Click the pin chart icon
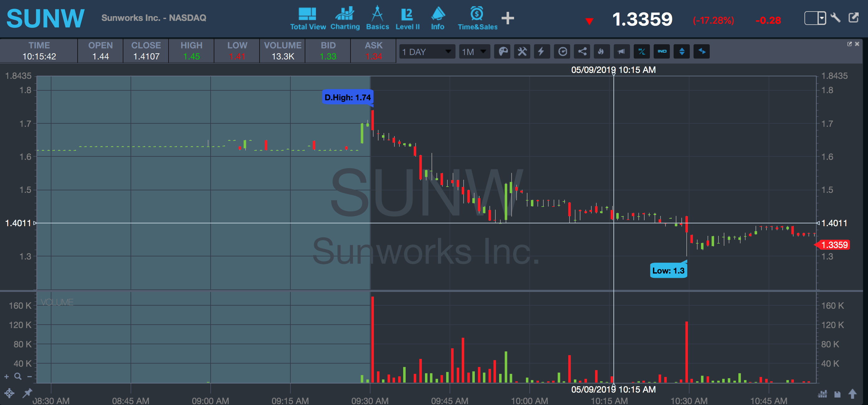Viewport: 868px width, 405px height. [27, 393]
